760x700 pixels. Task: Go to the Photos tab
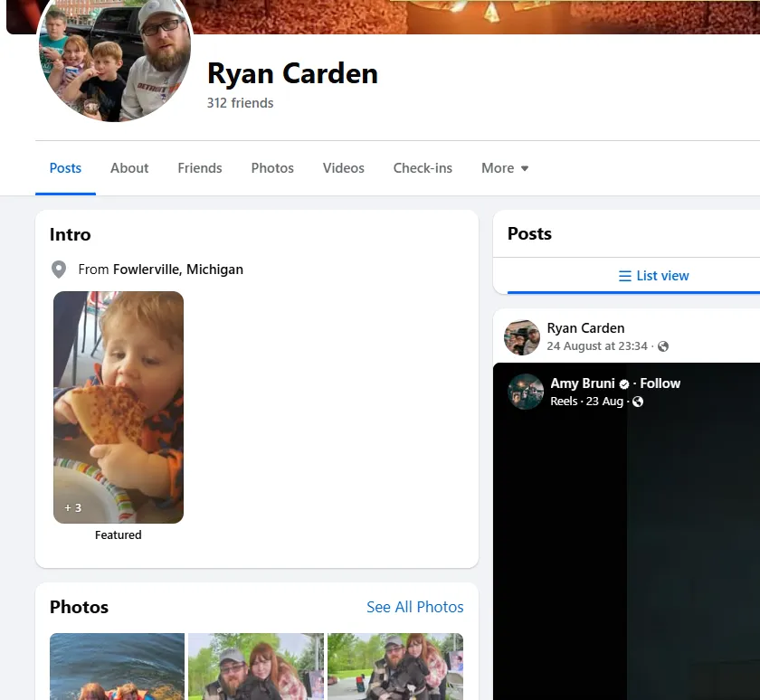272,168
